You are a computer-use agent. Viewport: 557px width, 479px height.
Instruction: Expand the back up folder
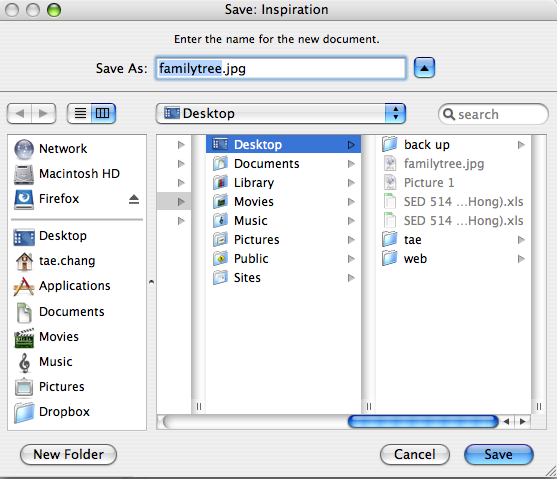[x=521, y=145]
